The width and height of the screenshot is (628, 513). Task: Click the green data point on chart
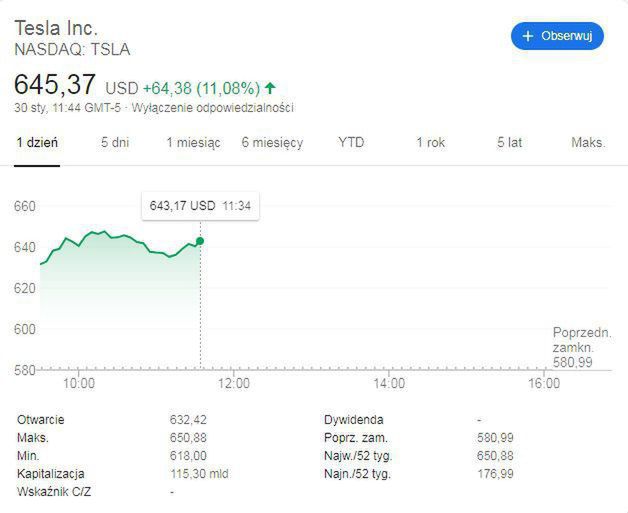pos(200,241)
